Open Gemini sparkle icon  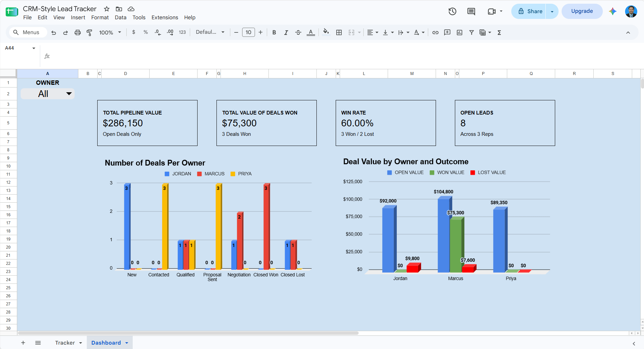(x=613, y=11)
